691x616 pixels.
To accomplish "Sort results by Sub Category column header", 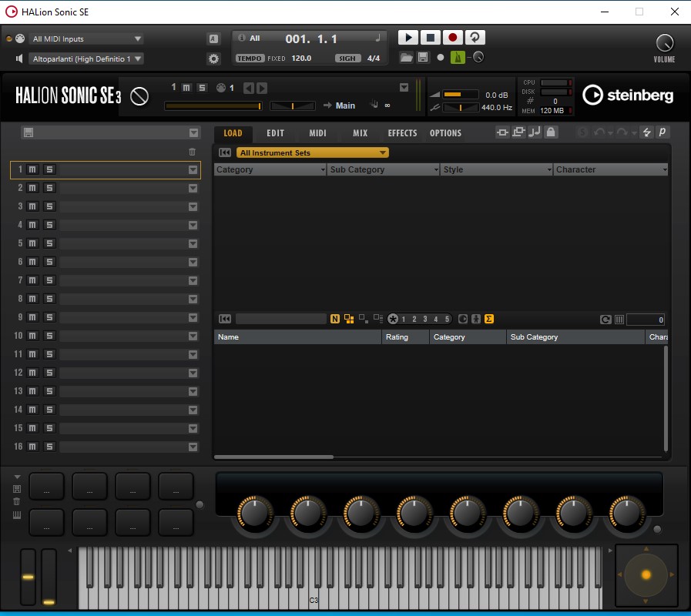I will tap(575, 337).
